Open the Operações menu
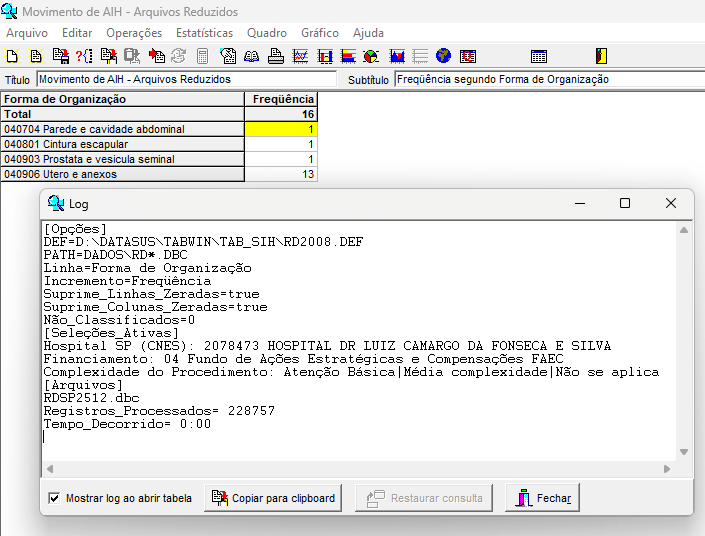This screenshot has width=705, height=536. [x=134, y=33]
